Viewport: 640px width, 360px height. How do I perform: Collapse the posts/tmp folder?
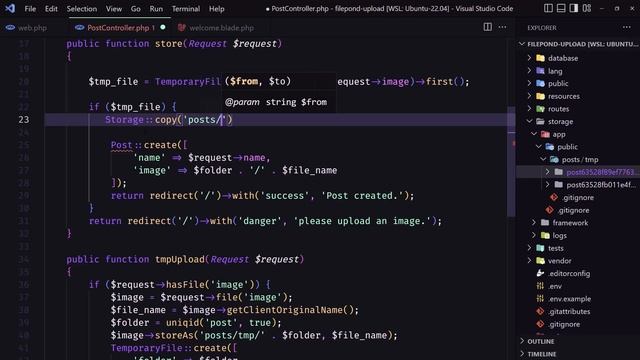543,159
